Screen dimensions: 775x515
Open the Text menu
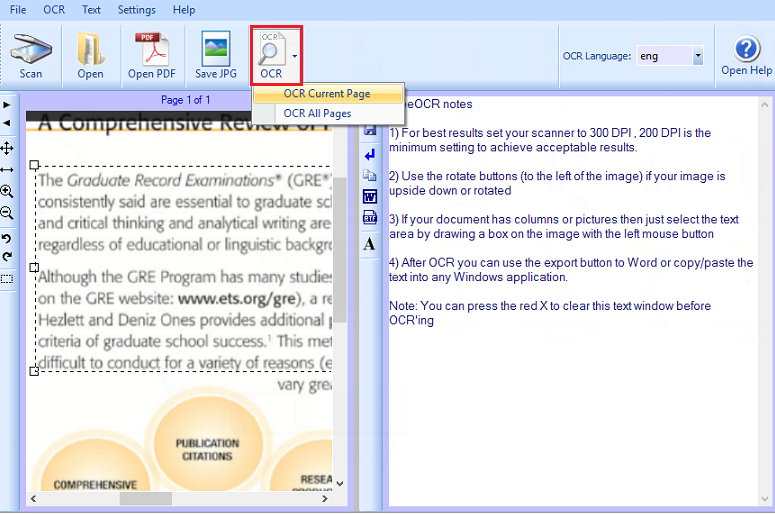(x=91, y=9)
